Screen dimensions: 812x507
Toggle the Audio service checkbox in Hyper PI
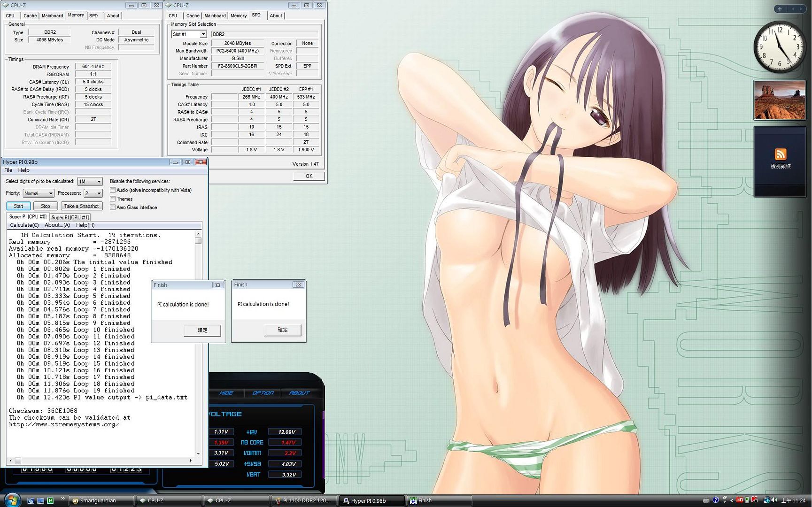pos(113,190)
